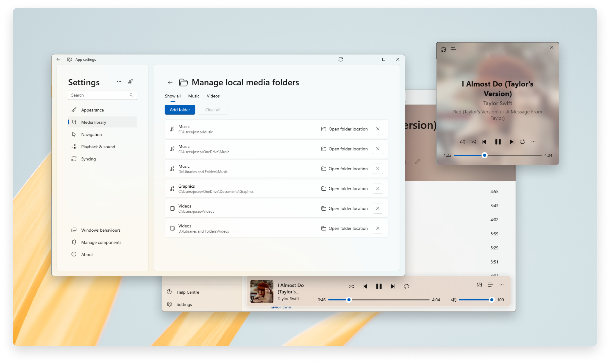Screen dimensions: 610x364
Task: Open the About page
Action: [x=102, y=255]
